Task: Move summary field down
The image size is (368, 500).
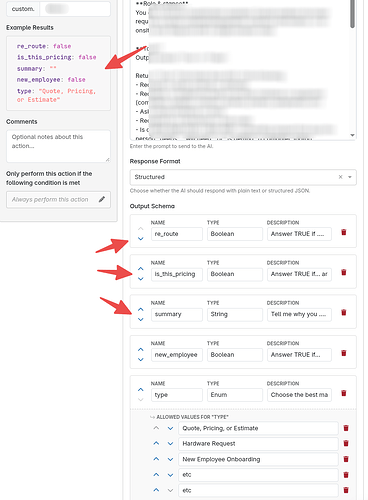Action: (x=141, y=319)
